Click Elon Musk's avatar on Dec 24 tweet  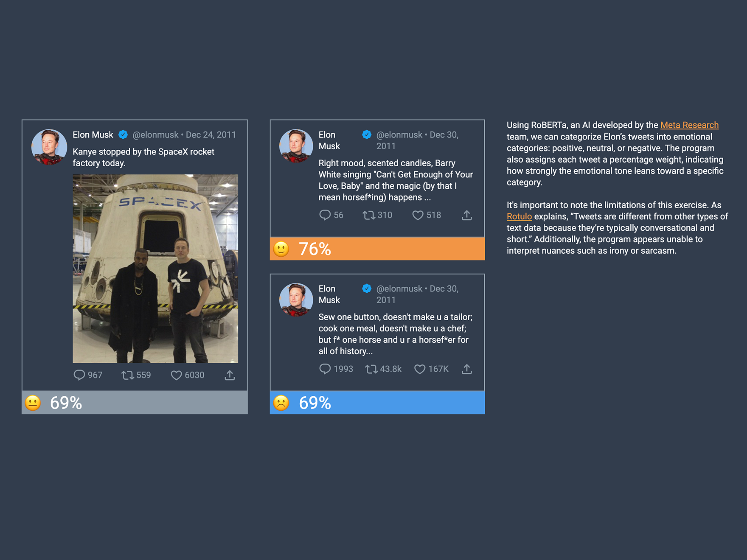pos(49,147)
